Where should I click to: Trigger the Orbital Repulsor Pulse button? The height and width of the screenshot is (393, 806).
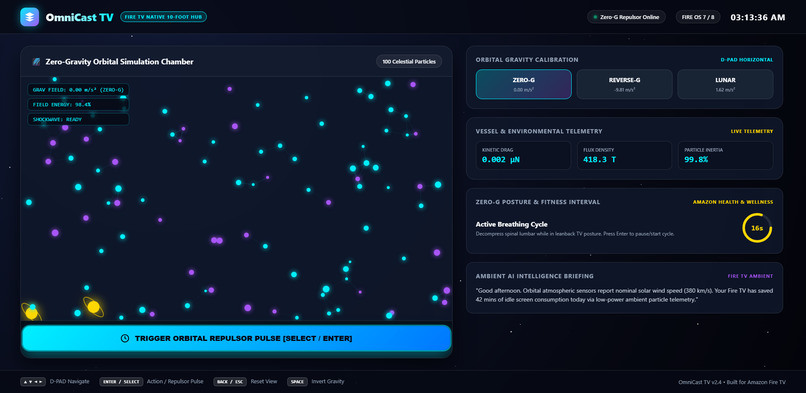[x=236, y=339]
